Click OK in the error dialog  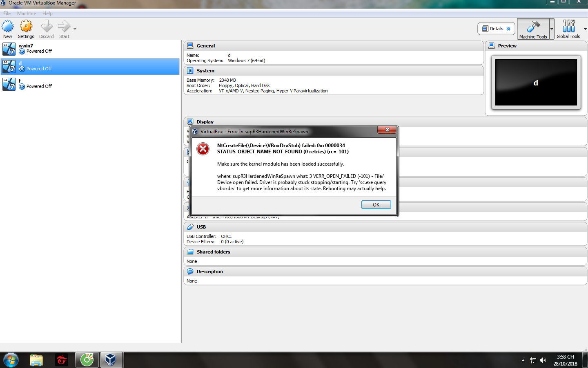point(376,205)
